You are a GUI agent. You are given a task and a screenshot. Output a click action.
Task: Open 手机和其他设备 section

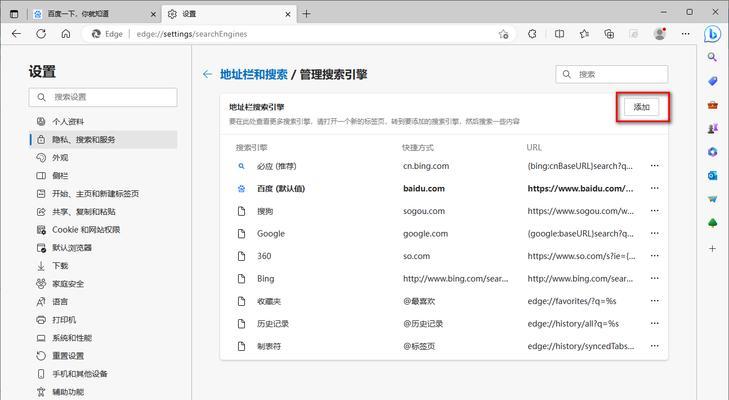point(103,374)
